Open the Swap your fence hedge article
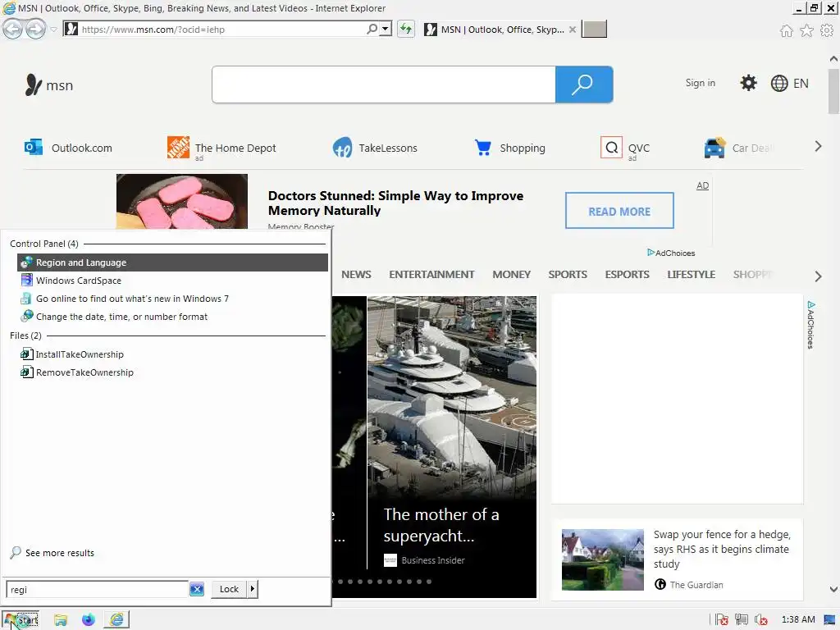This screenshot has height=630, width=840. point(722,549)
